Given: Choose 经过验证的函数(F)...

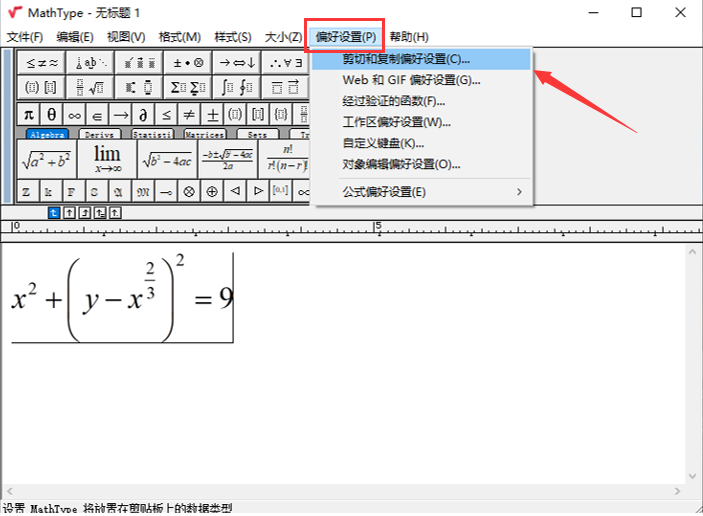Looking at the screenshot, I should [421, 101].
